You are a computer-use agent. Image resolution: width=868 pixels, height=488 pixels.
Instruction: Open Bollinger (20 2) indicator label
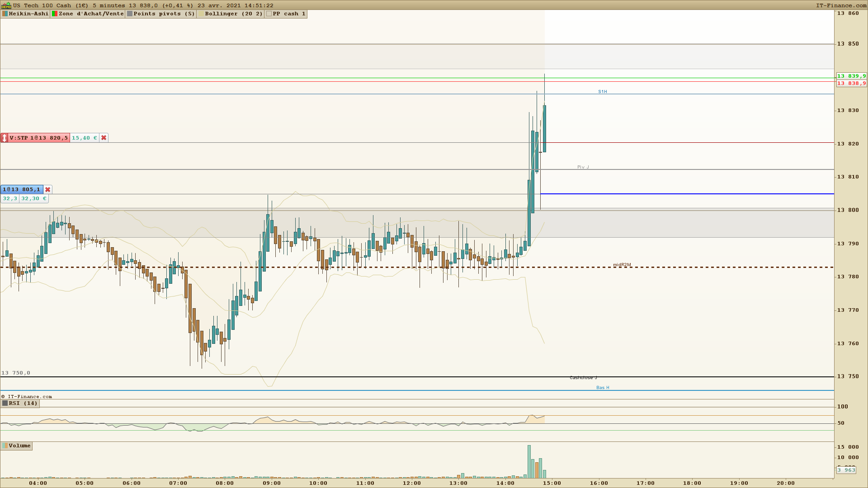233,14
